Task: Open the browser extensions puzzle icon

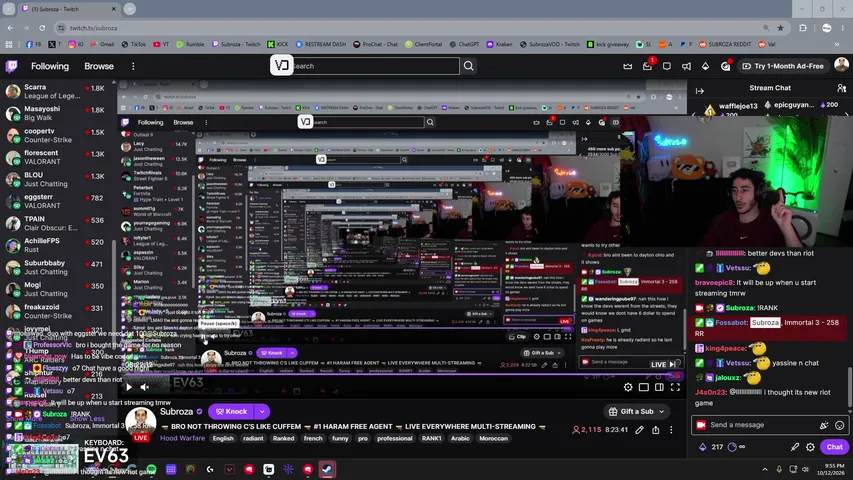Action: (x=803, y=28)
